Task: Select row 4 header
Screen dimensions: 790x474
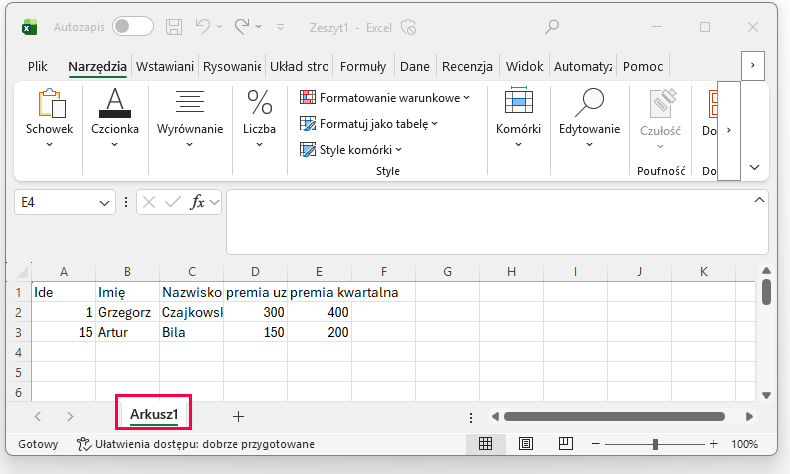Action: click(19, 352)
